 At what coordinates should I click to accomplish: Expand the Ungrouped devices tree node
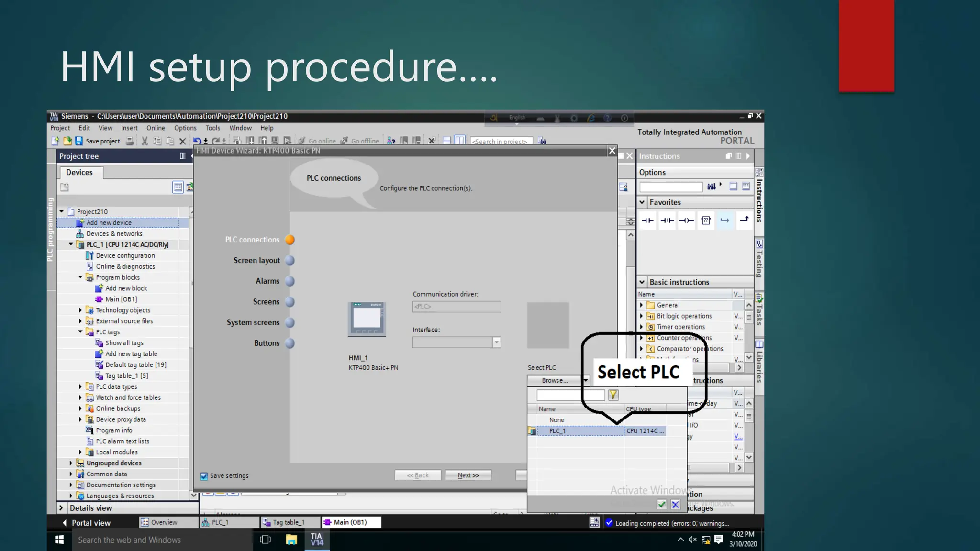[71, 463]
